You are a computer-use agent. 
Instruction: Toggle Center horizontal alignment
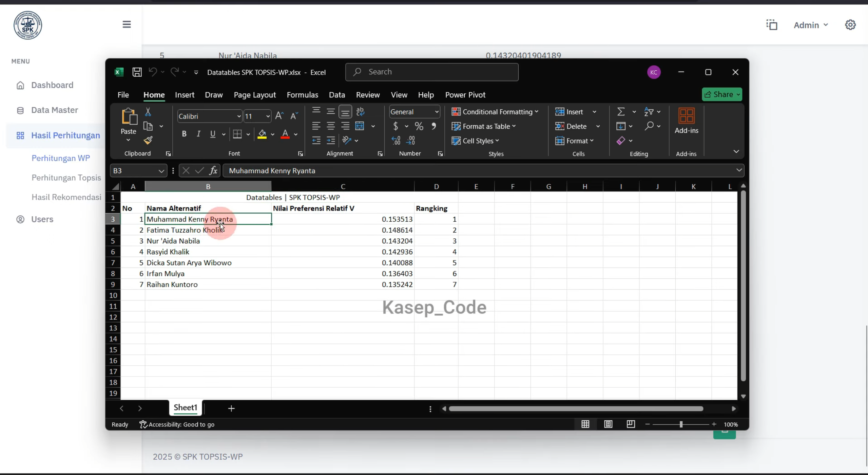click(x=331, y=126)
